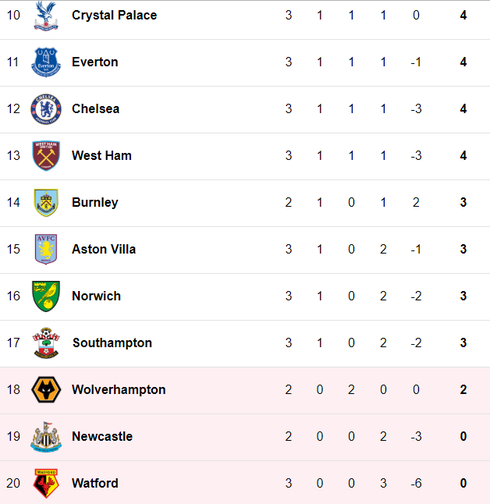
Task: Click the Norwich canary crest
Action: (x=46, y=296)
